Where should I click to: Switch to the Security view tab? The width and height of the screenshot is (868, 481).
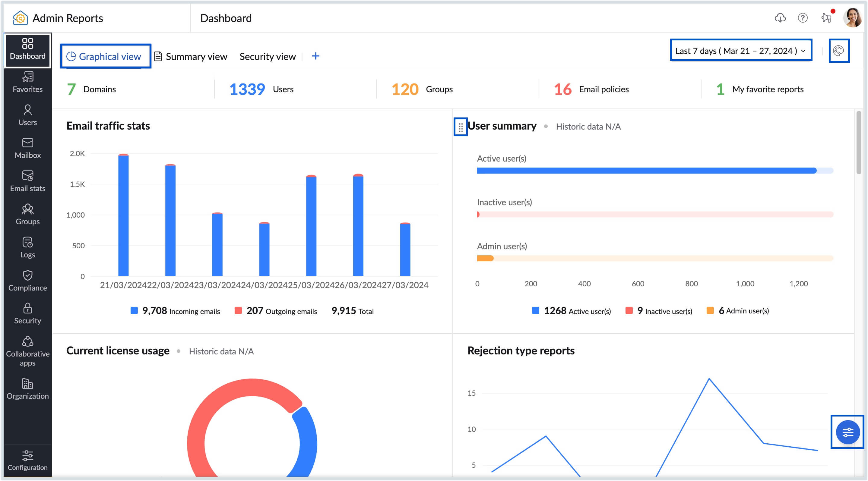268,56
